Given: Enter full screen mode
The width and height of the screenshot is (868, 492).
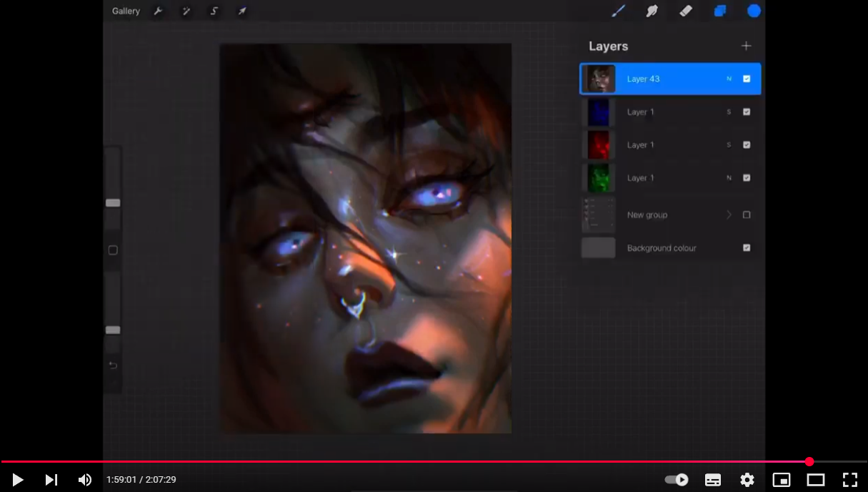Looking at the screenshot, I should tap(849, 480).
